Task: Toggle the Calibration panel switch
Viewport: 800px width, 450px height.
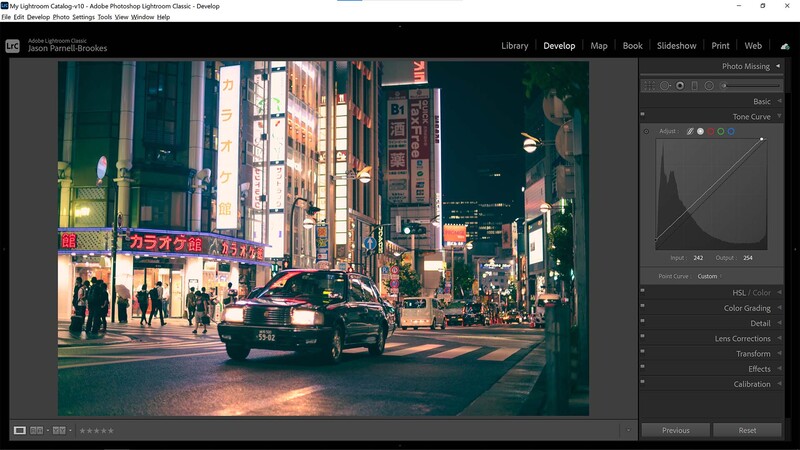Action: [642, 381]
